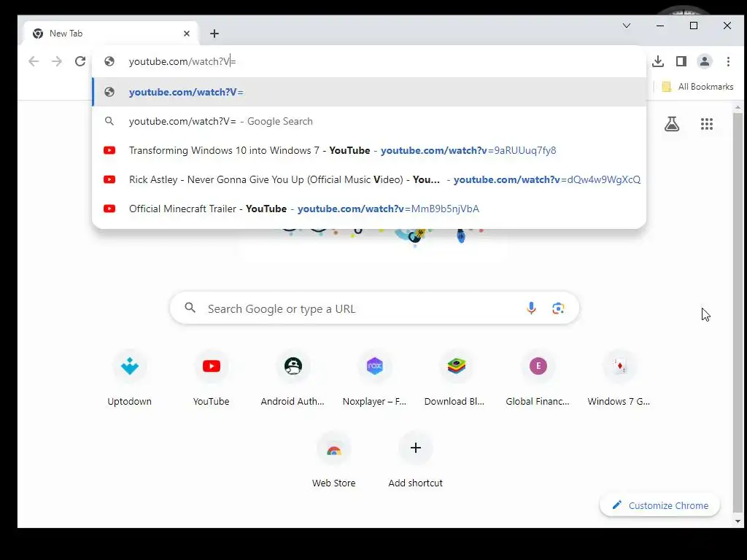Close the New Tab tab

pyautogui.click(x=187, y=34)
